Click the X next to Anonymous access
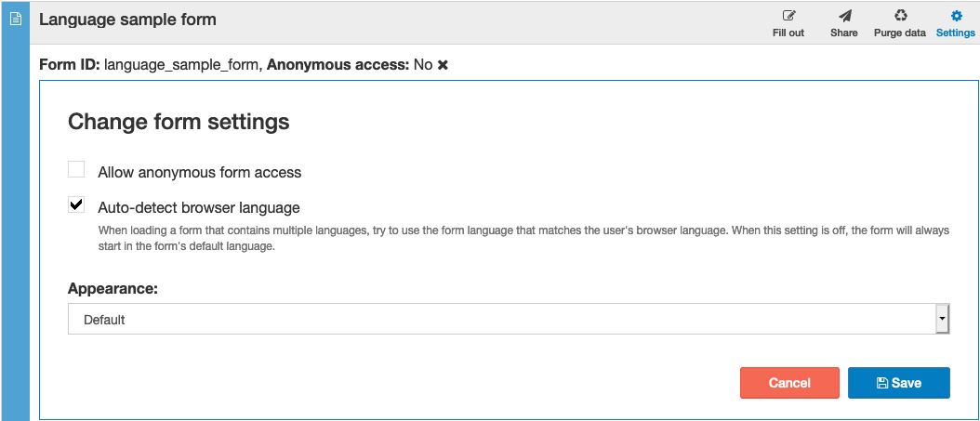 pyautogui.click(x=443, y=64)
